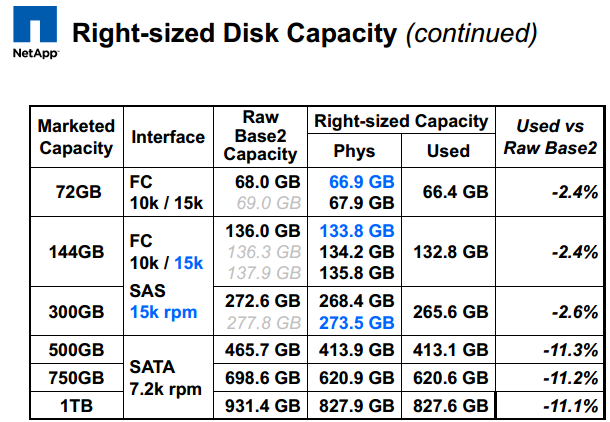Click the 72GB marketed capacity cell
610x422 pixels.
76,191
